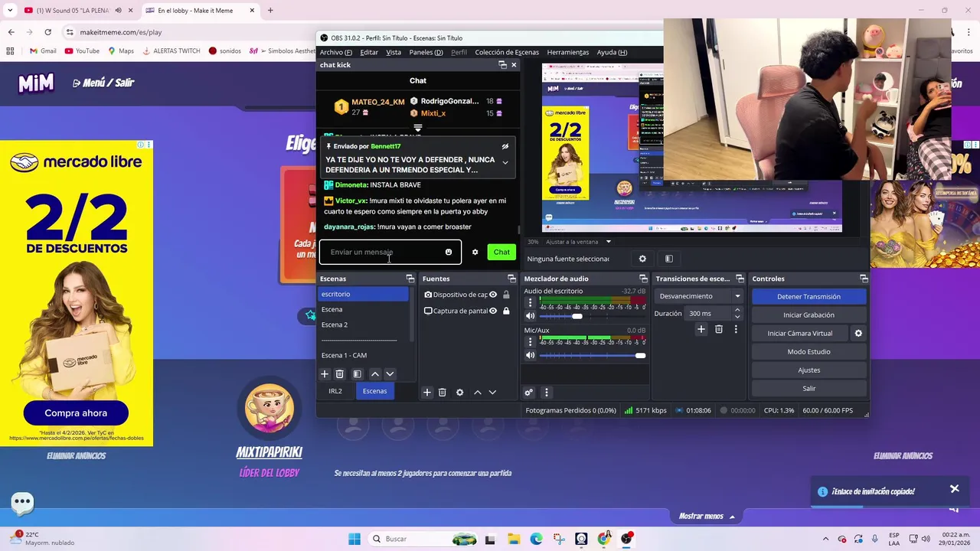
Task: Open Colección de Escenas menu
Action: coord(507,52)
